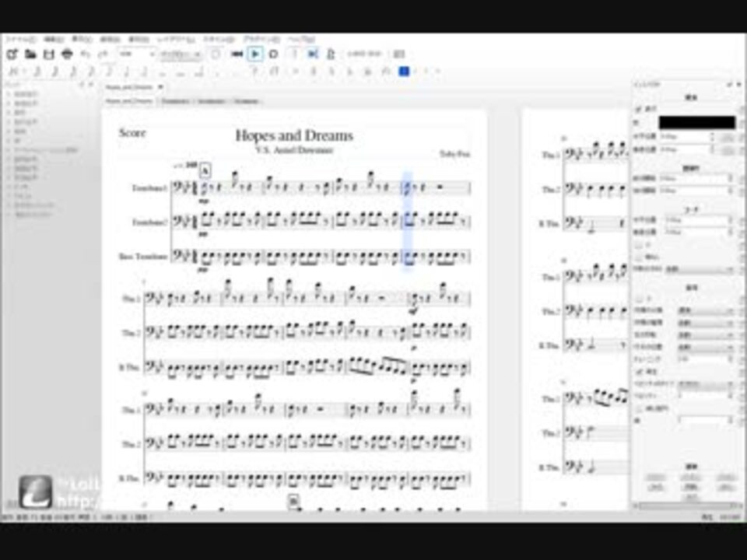Open the black color swatch in Inspector
This screenshot has width=747, height=560.
(697, 123)
